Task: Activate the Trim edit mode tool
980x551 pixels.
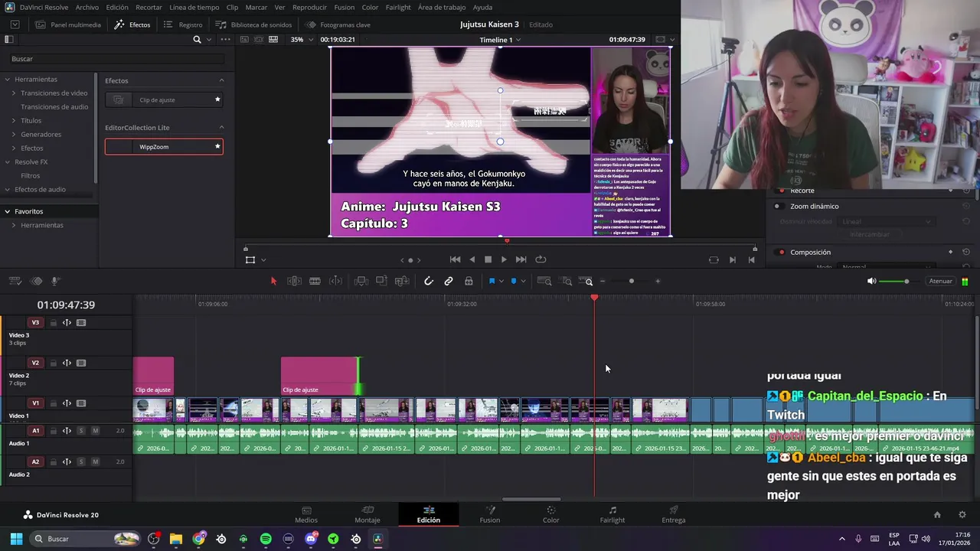Action: point(294,281)
